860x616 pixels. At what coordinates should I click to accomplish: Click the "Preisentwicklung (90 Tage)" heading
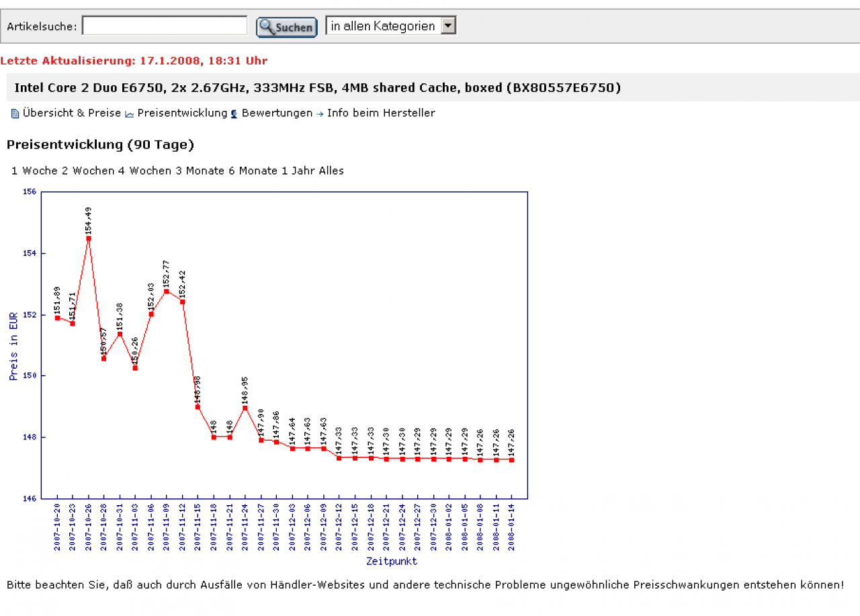[100, 144]
